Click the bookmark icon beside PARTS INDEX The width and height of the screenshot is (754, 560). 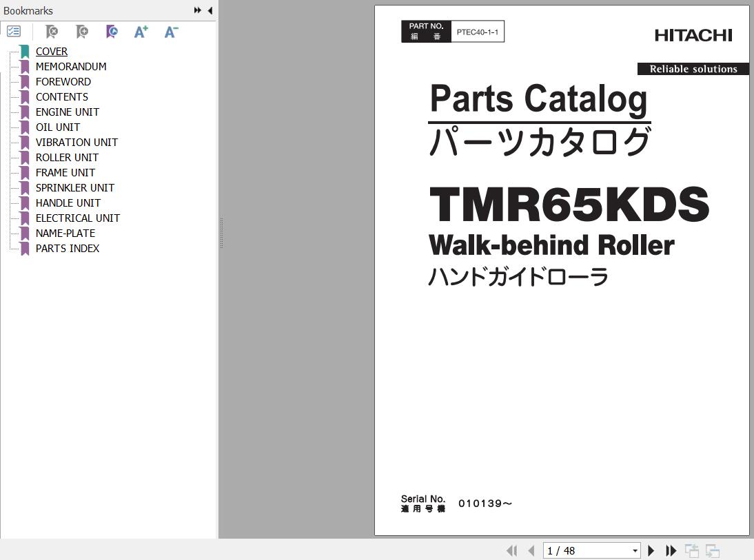(x=25, y=249)
